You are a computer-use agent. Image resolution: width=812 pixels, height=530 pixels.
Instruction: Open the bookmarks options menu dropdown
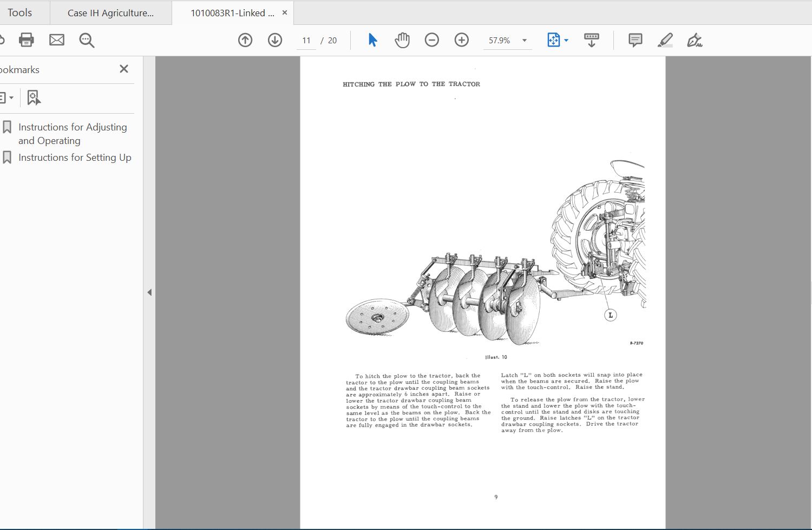[6, 98]
